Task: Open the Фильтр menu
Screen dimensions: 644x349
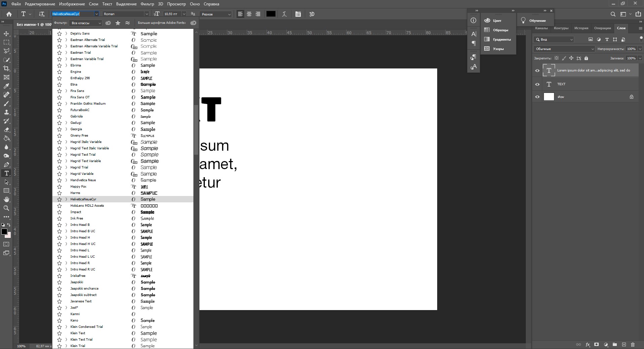Action: (x=147, y=4)
